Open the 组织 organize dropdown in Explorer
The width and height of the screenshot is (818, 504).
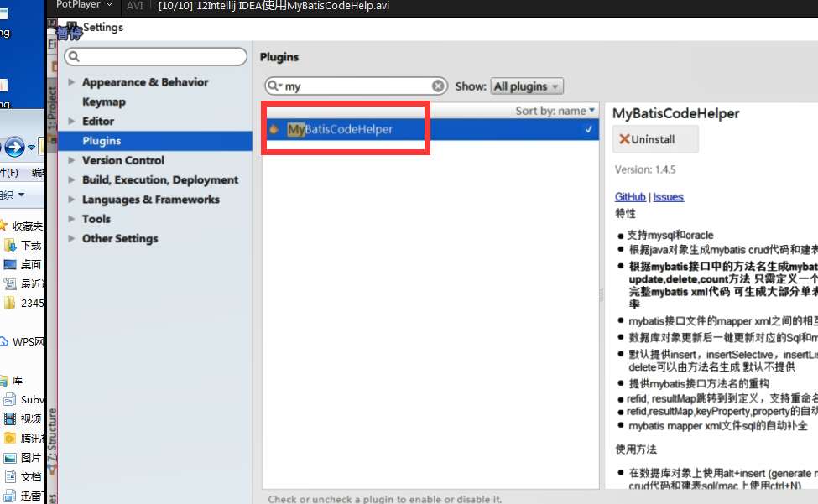[x=13, y=195]
